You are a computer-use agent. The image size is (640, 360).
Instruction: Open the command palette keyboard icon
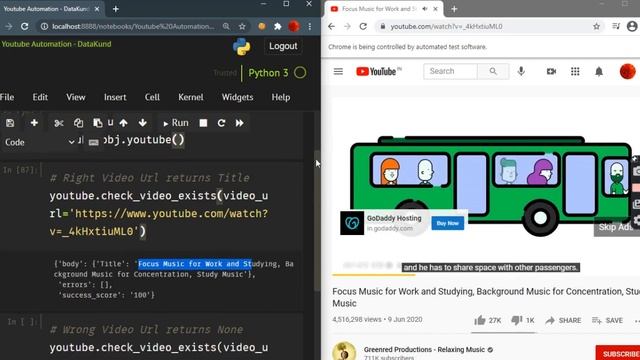(93, 142)
